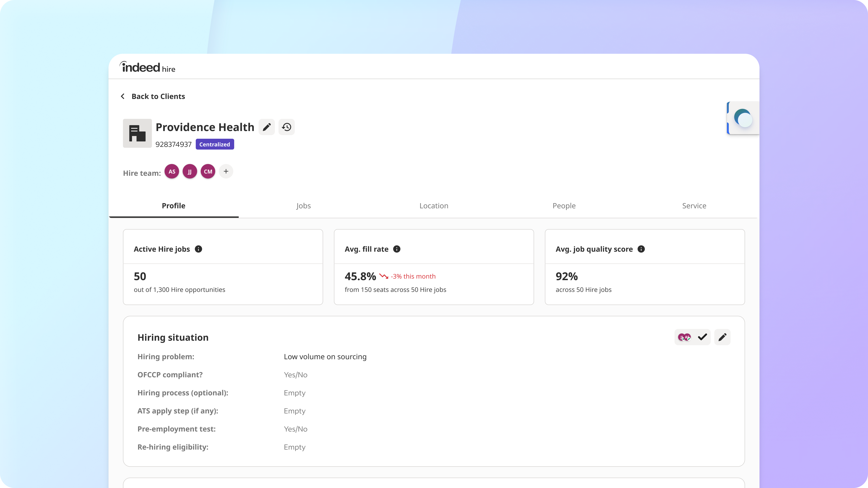Click the back chevron arrow

click(123, 96)
